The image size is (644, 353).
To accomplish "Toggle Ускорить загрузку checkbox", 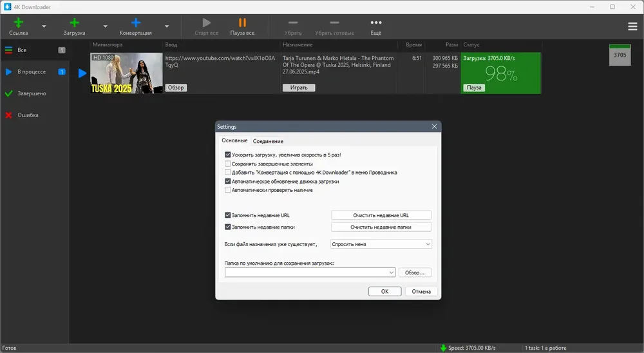I will click(227, 155).
